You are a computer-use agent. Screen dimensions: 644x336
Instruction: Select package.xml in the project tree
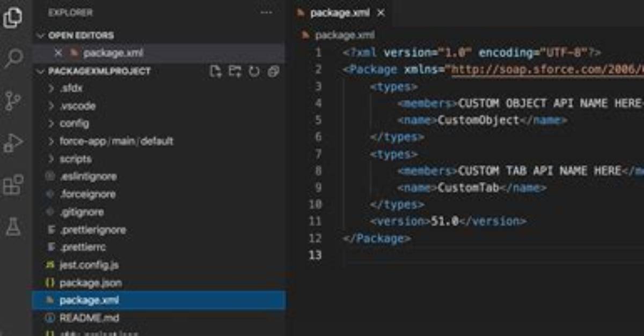(158, 300)
